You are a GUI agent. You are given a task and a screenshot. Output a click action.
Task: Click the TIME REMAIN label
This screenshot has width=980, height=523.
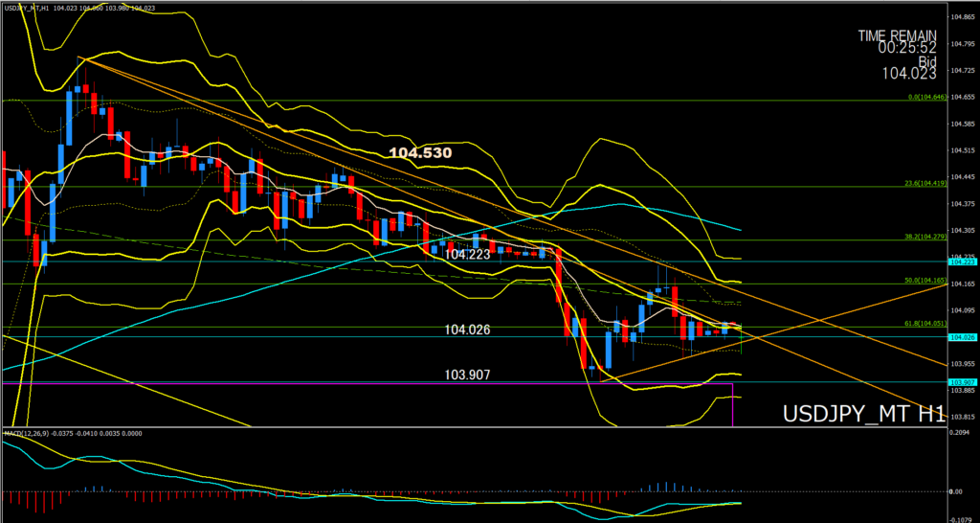click(897, 35)
